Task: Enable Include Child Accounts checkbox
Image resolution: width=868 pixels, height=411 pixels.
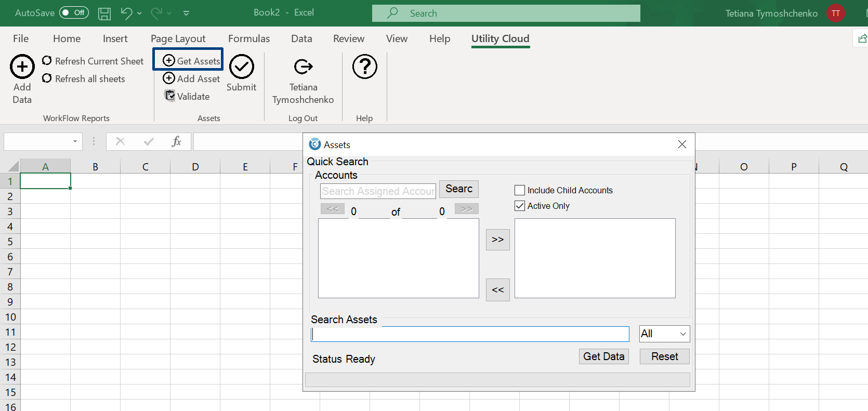Action: pyautogui.click(x=520, y=190)
